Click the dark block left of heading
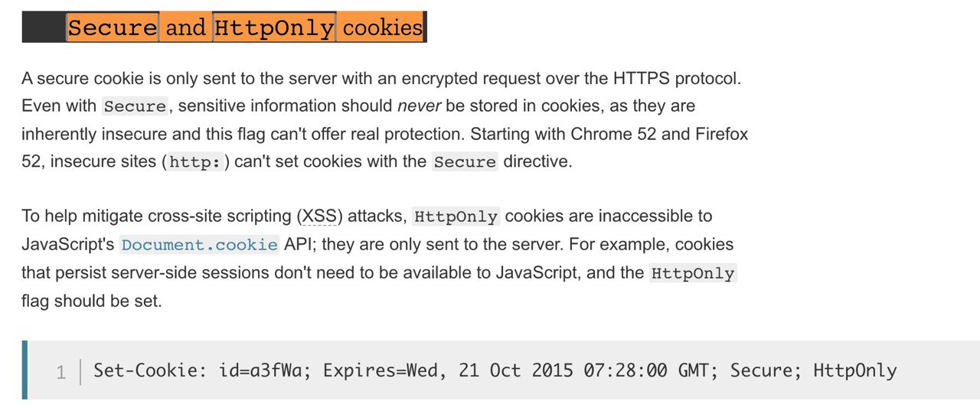 [x=44, y=28]
